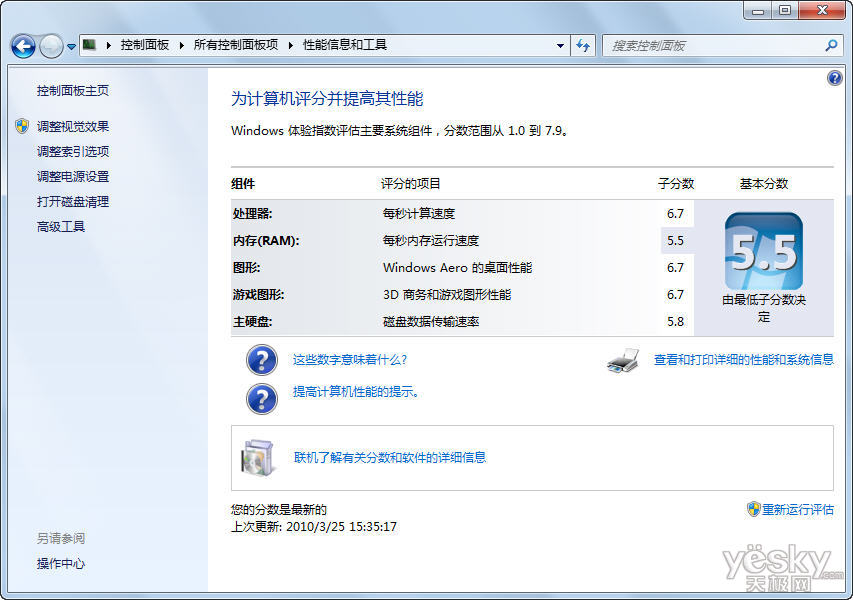
Task: Click the 评分的项目 column header
Action: coord(410,184)
